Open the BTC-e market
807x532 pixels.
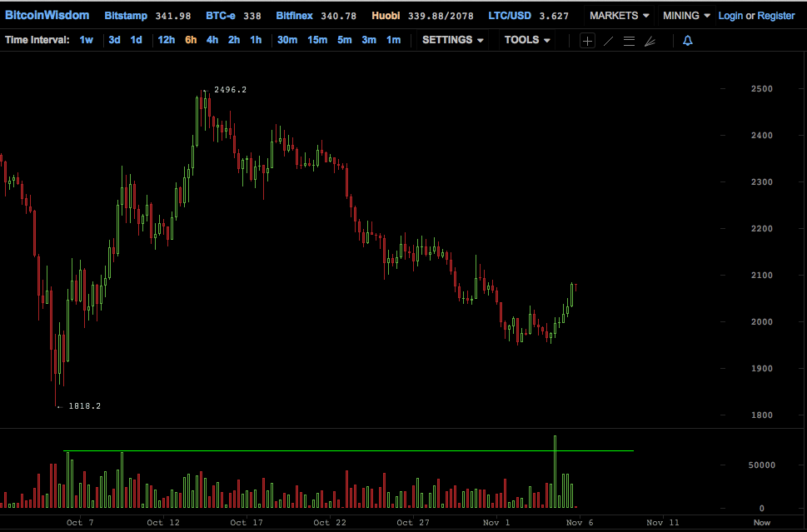[220, 16]
